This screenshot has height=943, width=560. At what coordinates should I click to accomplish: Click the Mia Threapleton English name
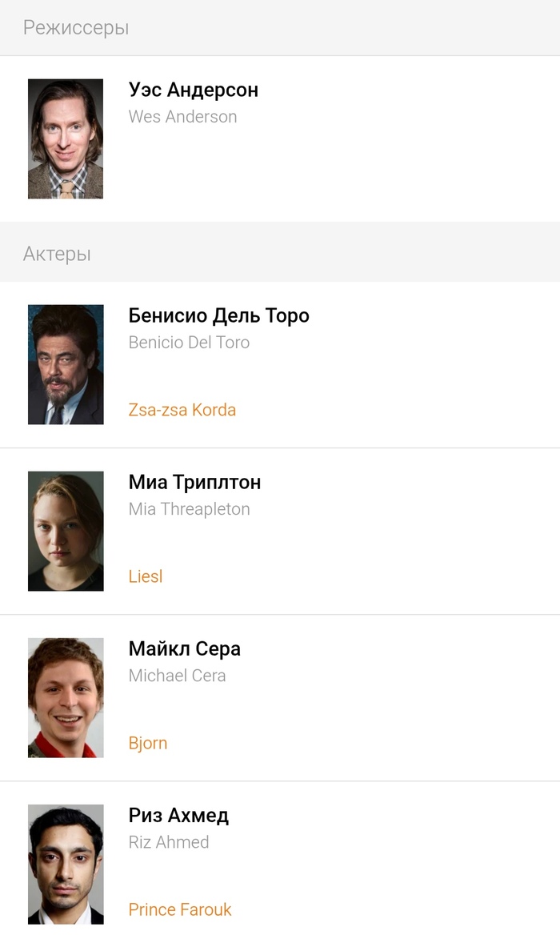click(189, 509)
